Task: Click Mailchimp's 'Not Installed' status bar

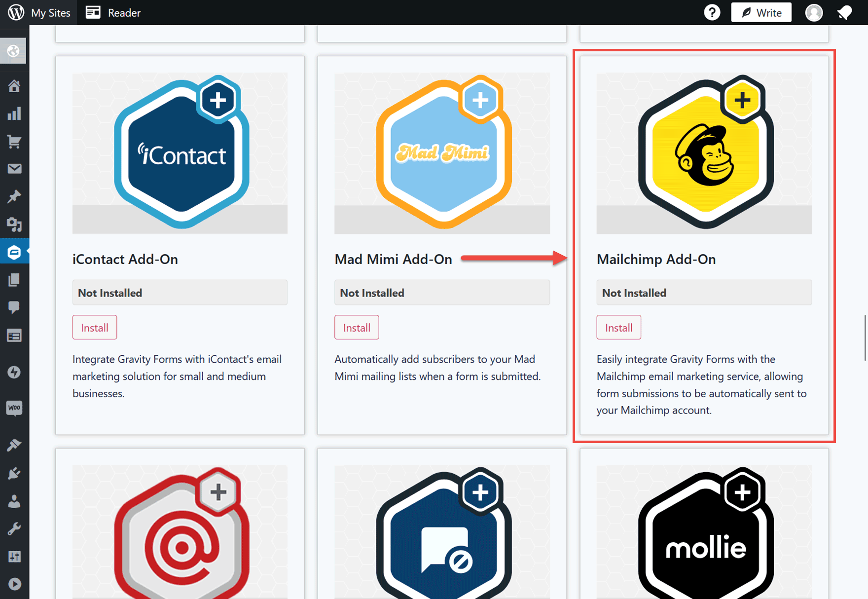Action: pyautogui.click(x=704, y=293)
